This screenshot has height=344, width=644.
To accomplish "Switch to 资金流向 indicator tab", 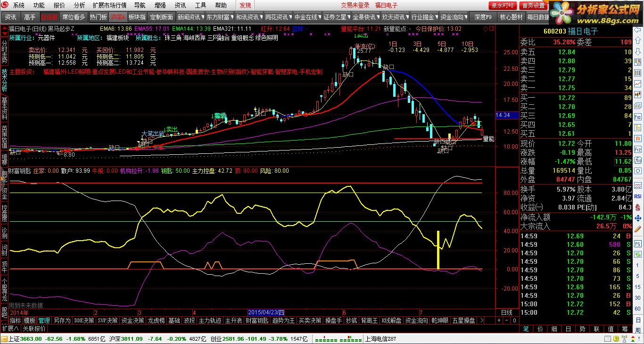I will point(416,320).
